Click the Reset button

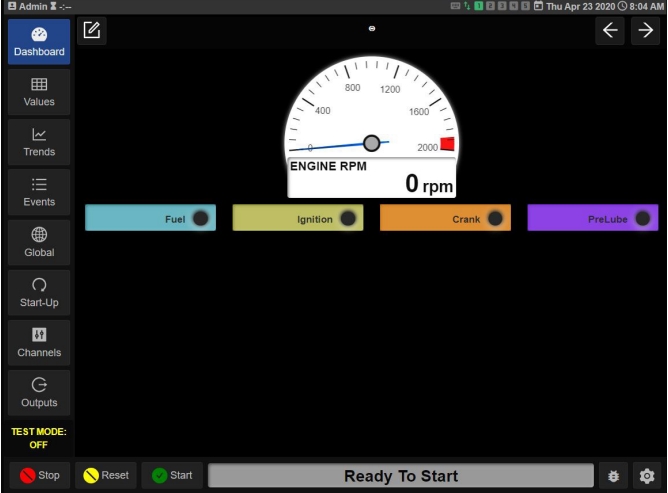[105, 476]
